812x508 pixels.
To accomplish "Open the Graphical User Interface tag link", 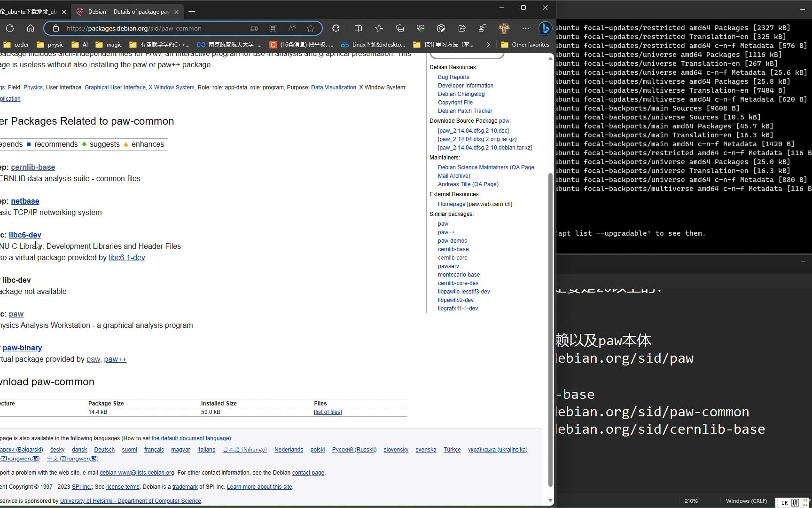I will point(115,87).
